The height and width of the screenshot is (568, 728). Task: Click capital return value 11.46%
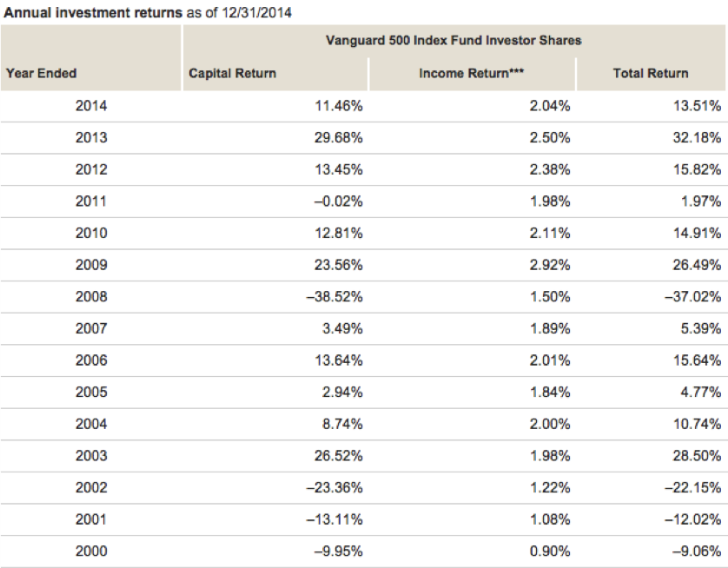coord(339,106)
